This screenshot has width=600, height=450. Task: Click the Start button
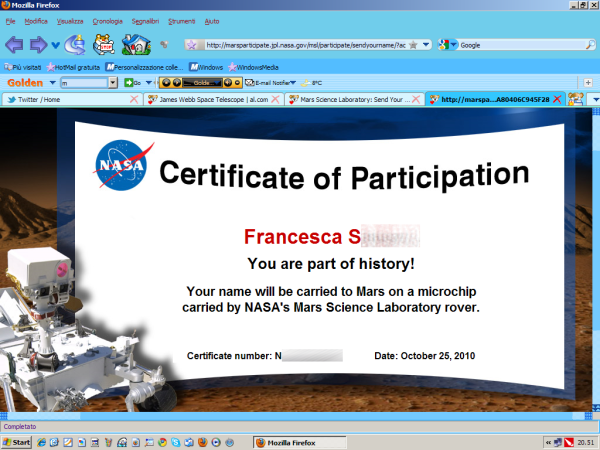[16, 443]
